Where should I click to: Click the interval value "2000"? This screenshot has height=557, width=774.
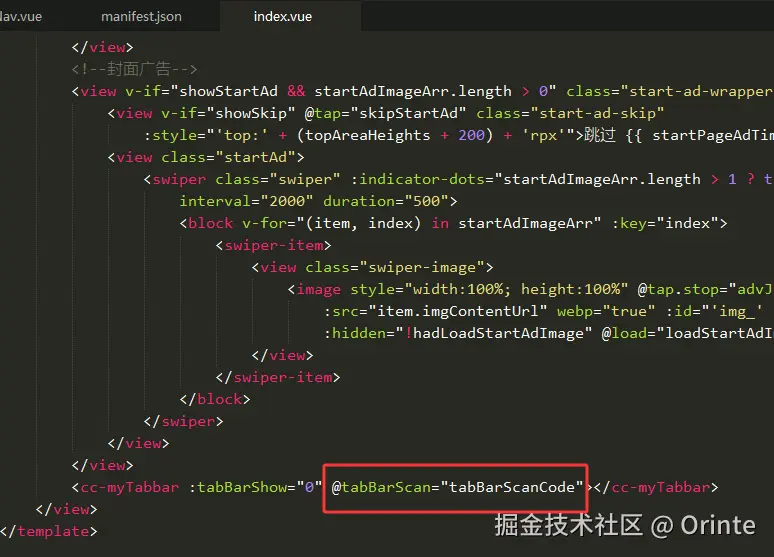tap(287, 201)
